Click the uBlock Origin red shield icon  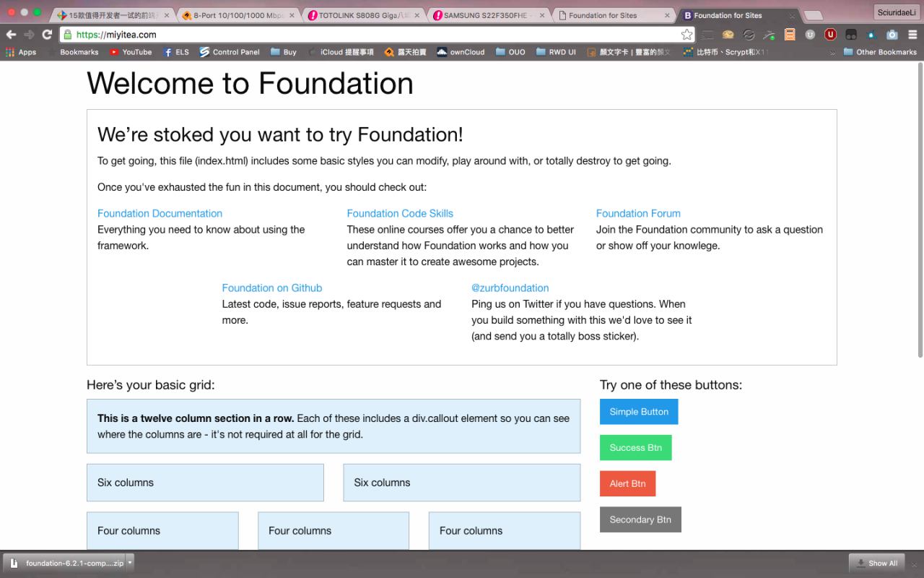[x=831, y=34]
